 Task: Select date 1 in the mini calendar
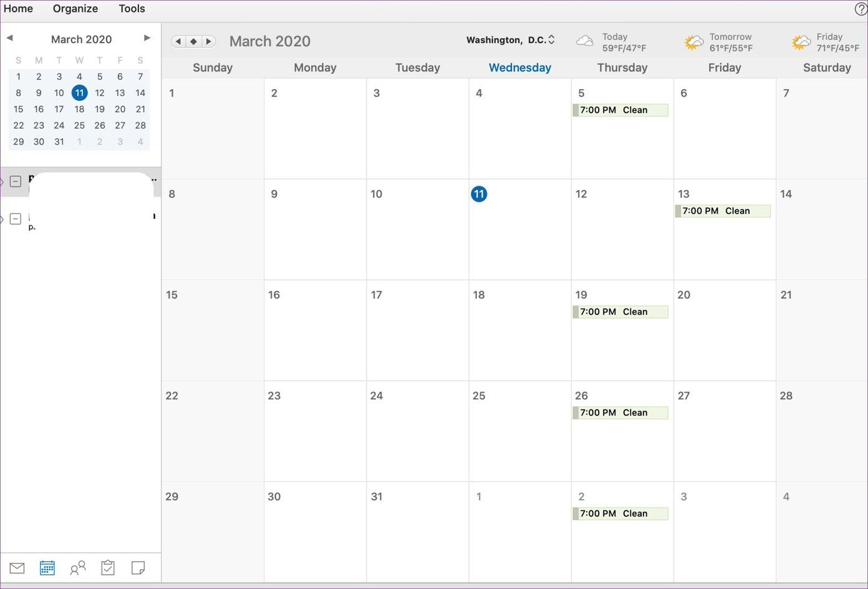pyautogui.click(x=19, y=77)
